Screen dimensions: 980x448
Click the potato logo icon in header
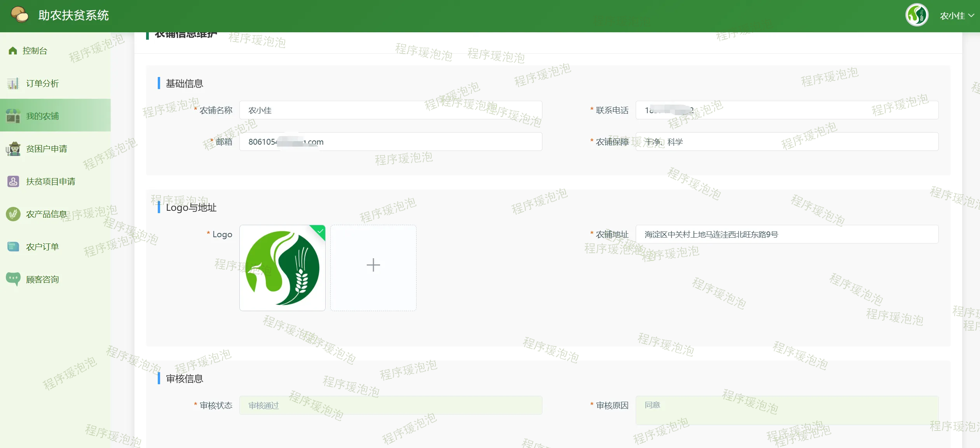click(20, 15)
